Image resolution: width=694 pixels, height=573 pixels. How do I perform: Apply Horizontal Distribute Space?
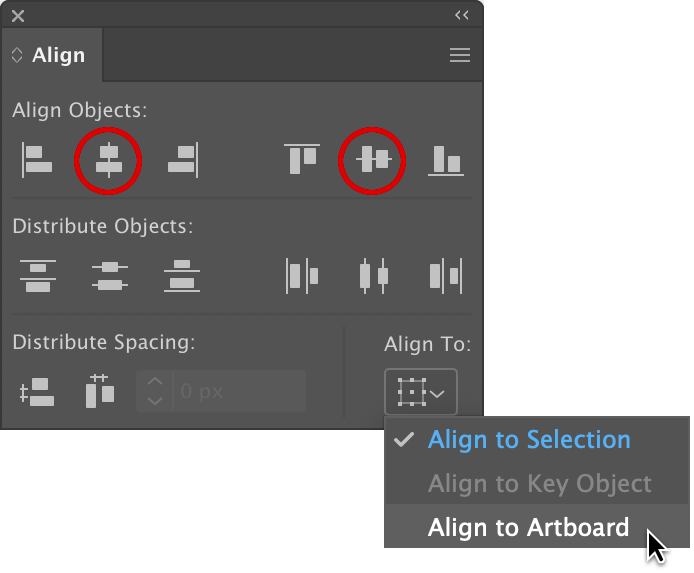99,391
